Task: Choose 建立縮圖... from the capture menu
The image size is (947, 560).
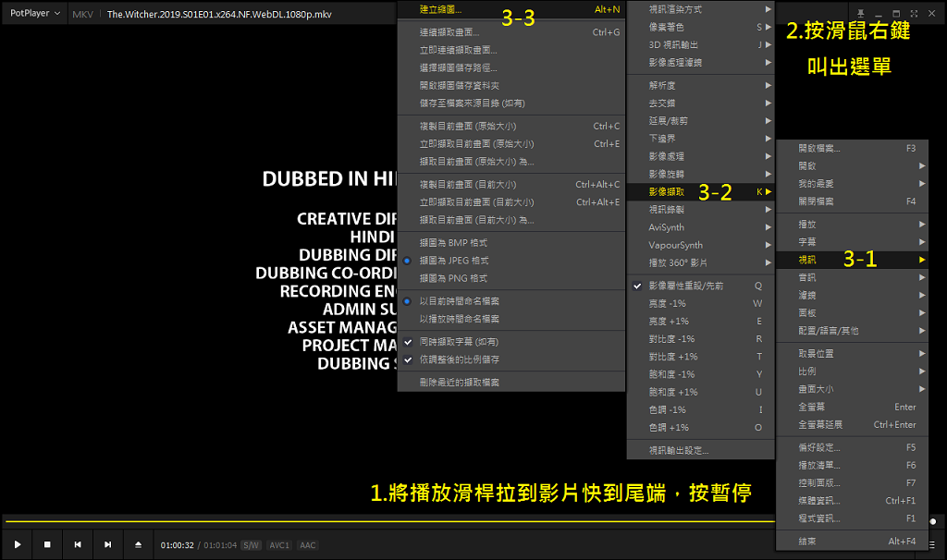Action: (510, 9)
